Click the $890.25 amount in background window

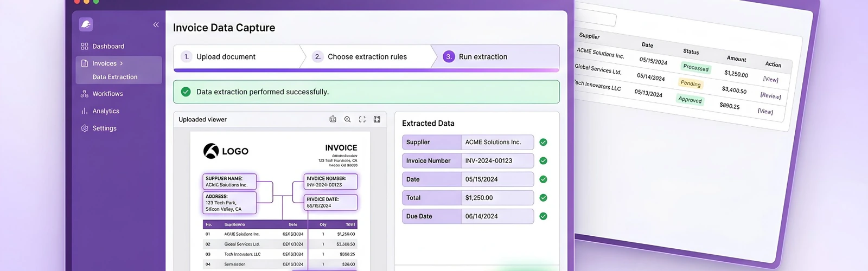[730, 105]
